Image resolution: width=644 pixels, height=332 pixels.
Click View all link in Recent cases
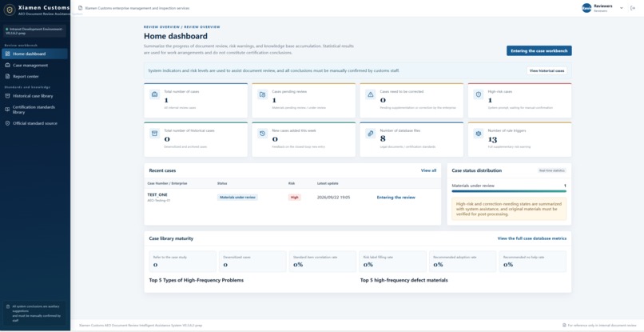pos(428,170)
